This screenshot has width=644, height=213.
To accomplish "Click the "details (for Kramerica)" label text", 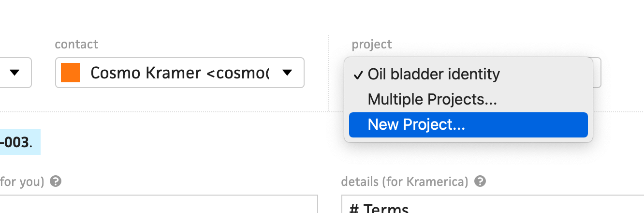I will point(405,182).
